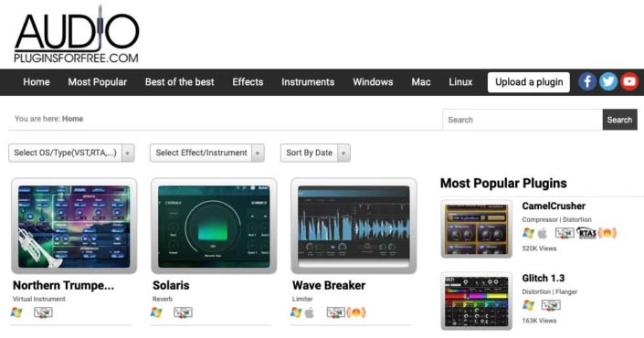The width and height of the screenshot is (644, 338).
Task: Click the AudioPluginsForFree.com logo
Action: tap(77, 35)
